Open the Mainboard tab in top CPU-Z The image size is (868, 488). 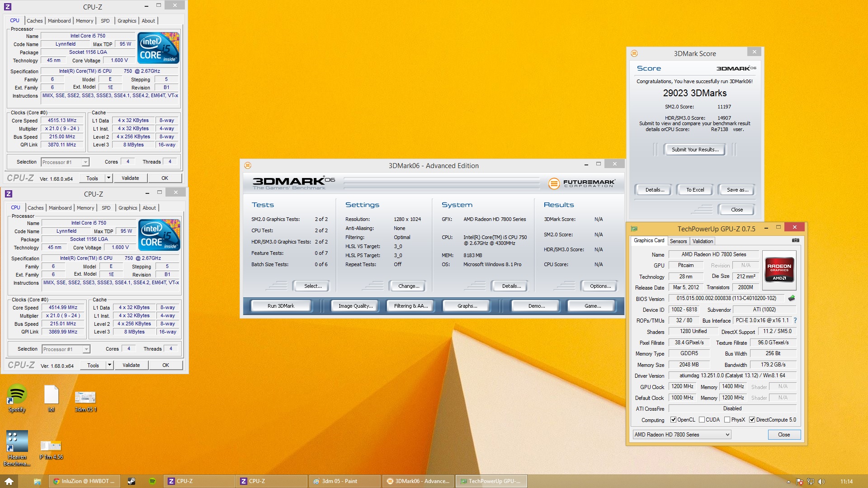(59, 21)
